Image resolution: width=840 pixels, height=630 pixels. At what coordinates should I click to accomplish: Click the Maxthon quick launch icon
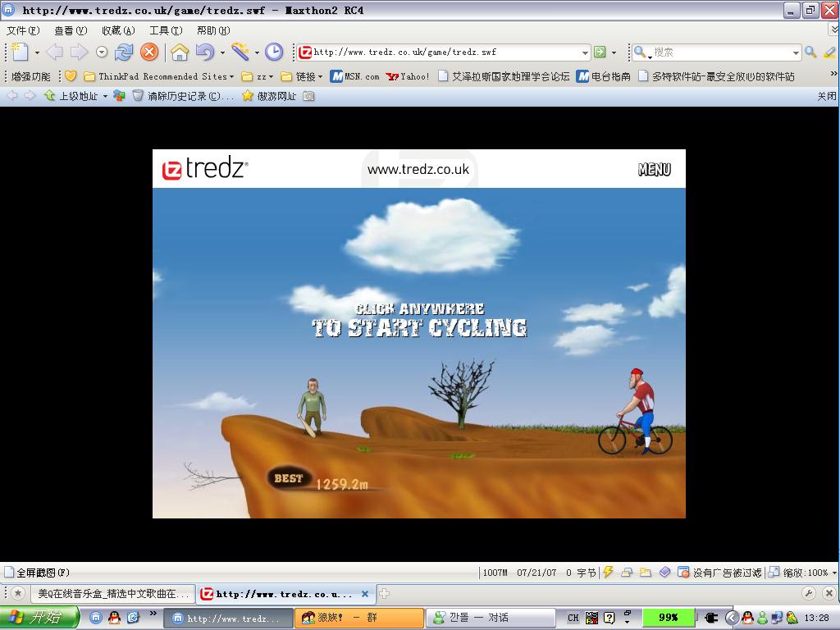pos(95,618)
